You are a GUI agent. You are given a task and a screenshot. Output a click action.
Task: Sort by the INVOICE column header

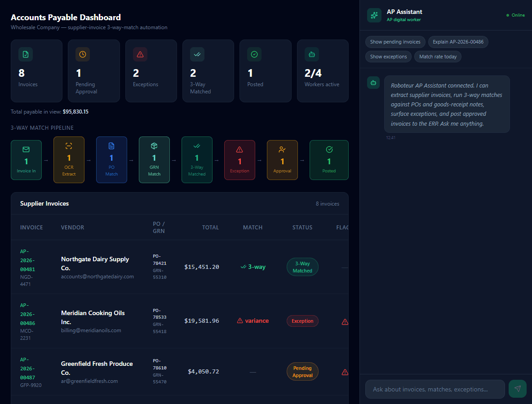(31, 228)
